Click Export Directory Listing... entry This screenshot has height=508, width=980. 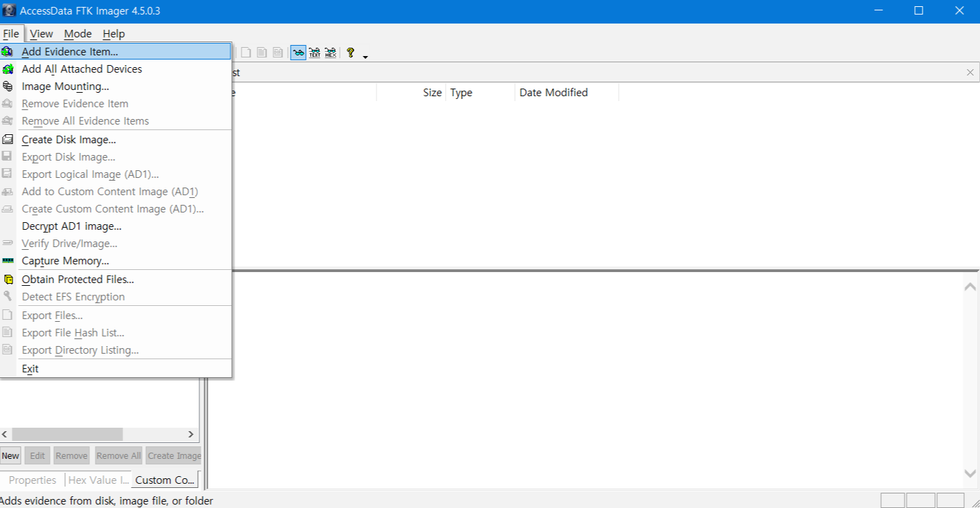pyautogui.click(x=116, y=350)
